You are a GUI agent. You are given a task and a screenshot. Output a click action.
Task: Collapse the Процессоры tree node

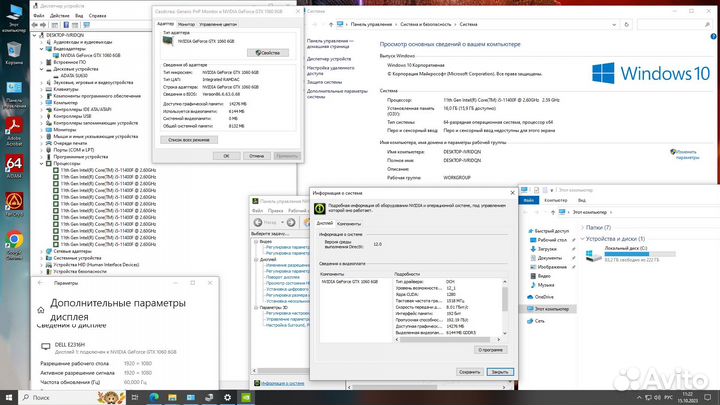tap(41, 163)
